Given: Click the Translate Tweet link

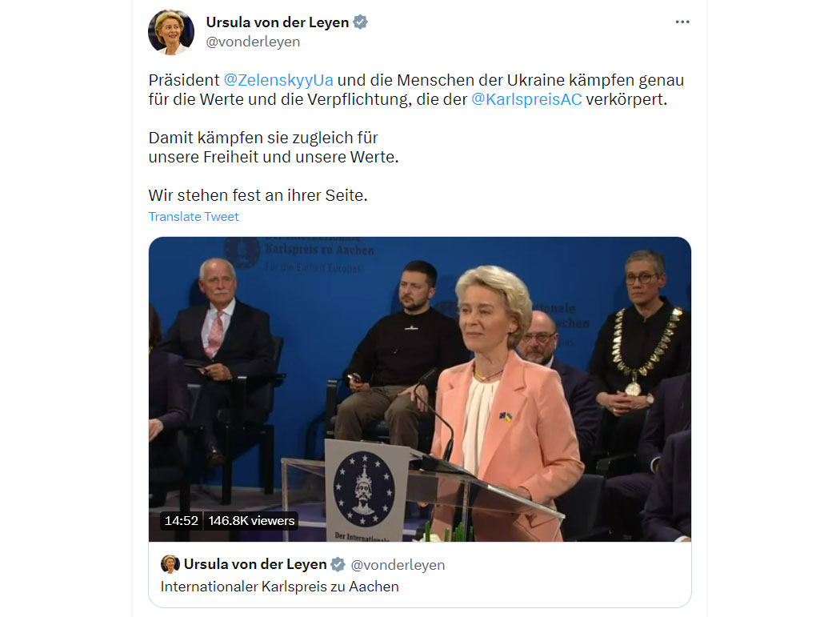Looking at the screenshot, I should [194, 217].
